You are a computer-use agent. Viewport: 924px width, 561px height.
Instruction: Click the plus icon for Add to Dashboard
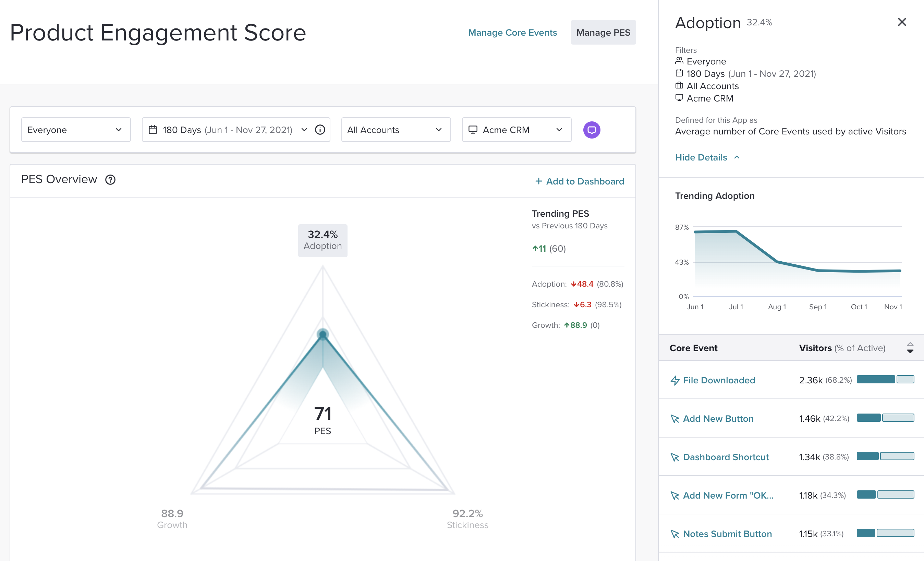coord(538,181)
